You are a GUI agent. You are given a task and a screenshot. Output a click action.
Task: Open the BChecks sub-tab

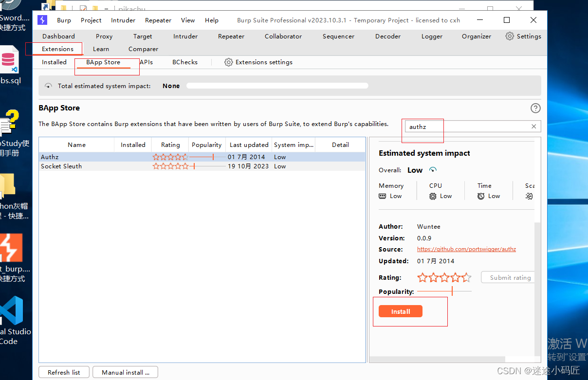[x=185, y=62]
